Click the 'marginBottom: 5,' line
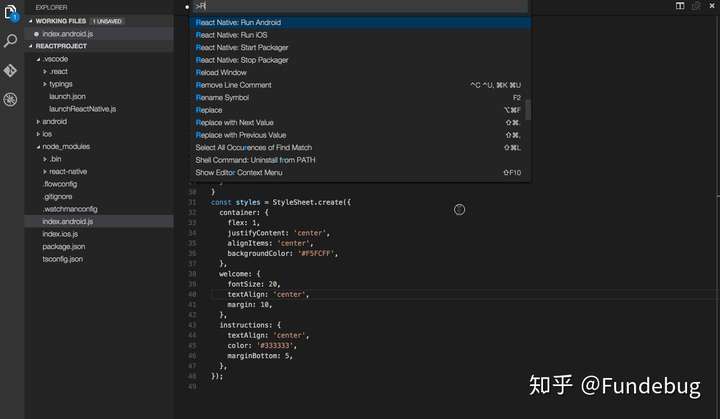Viewport: 720px width, 419px height. (260, 356)
